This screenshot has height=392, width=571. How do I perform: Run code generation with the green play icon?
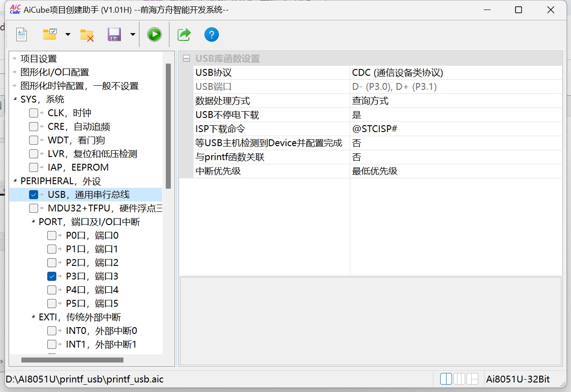click(154, 34)
